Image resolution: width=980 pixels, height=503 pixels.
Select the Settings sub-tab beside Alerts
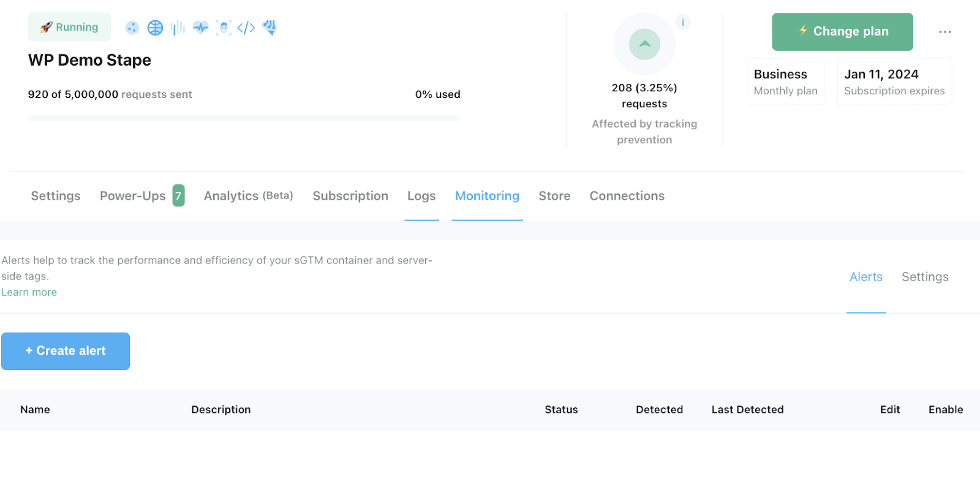[925, 277]
